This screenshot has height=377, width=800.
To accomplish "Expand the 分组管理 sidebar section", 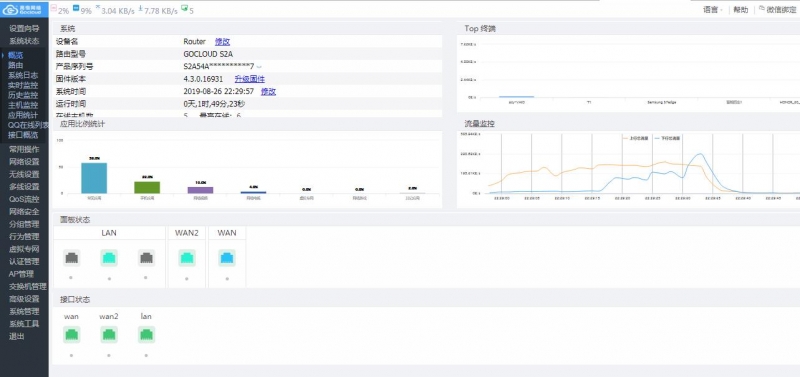I will pos(24,224).
